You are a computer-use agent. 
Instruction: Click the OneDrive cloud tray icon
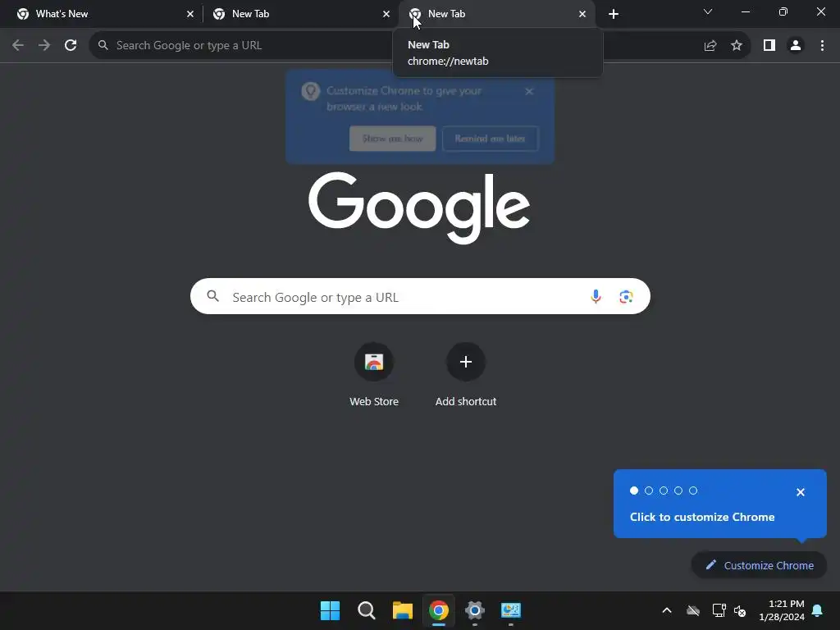pyautogui.click(x=693, y=610)
